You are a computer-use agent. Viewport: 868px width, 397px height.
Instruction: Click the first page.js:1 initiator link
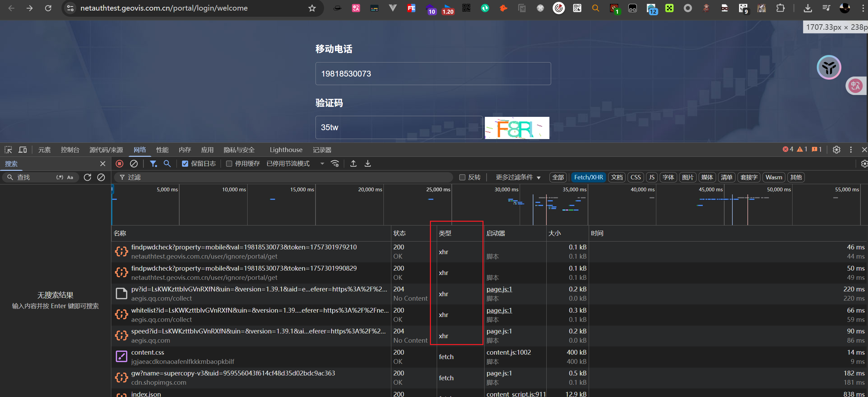pyautogui.click(x=499, y=289)
